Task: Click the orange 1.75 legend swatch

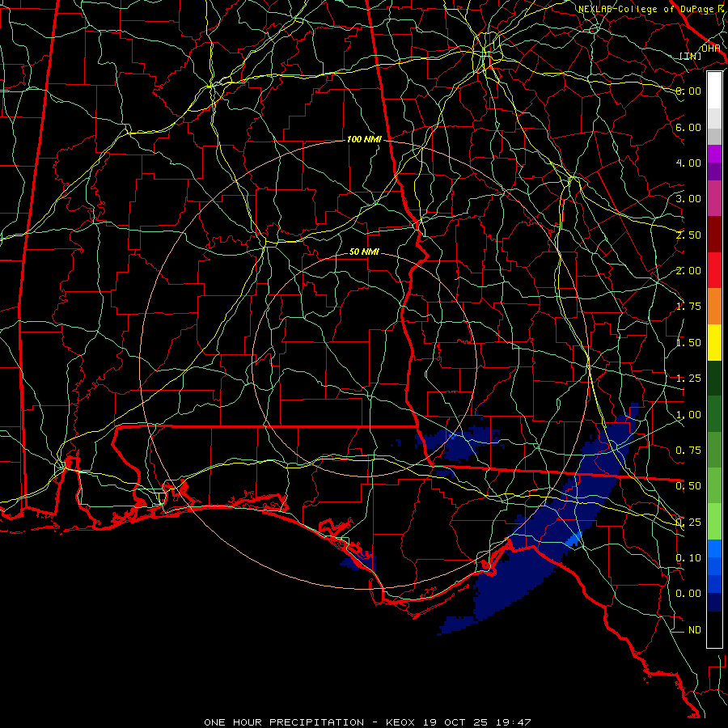Action: click(x=714, y=306)
